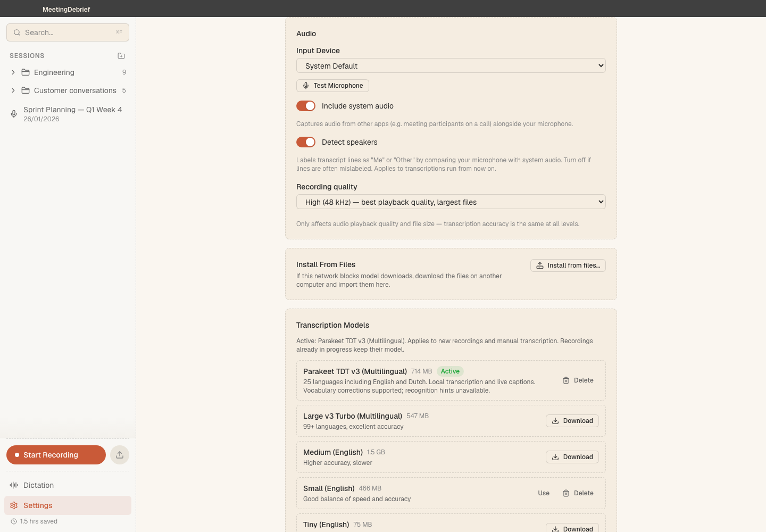Click the Start Recording button
Viewport: 766px width, 532px height.
click(56, 455)
